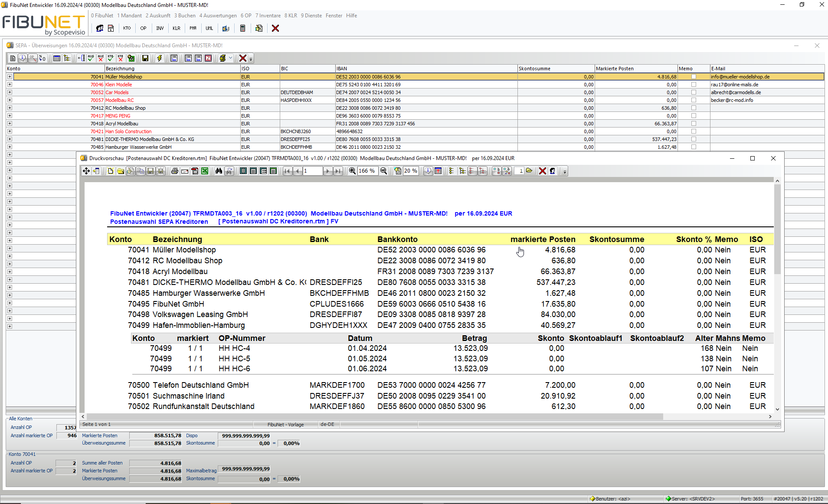Mark account items with KTO green check
Image resolution: width=828 pixels, height=504 pixels.
[111, 58]
